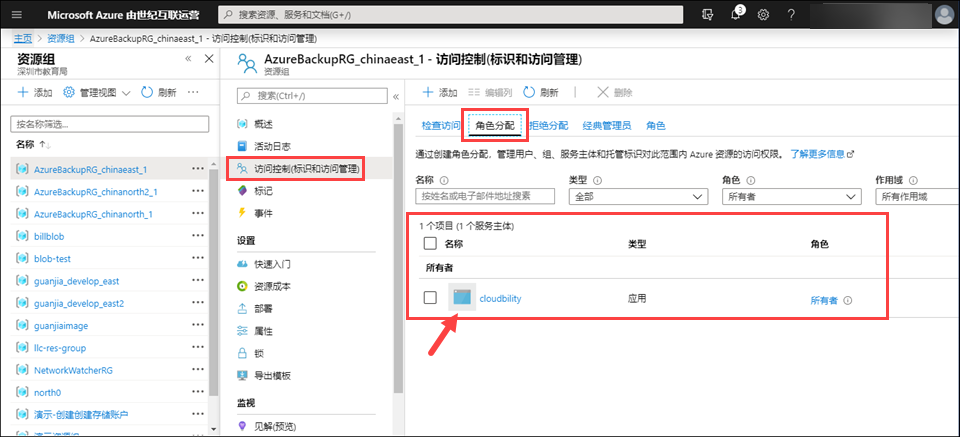Open the account avatar menu
The width and height of the screenshot is (960, 437).
(945, 15)
